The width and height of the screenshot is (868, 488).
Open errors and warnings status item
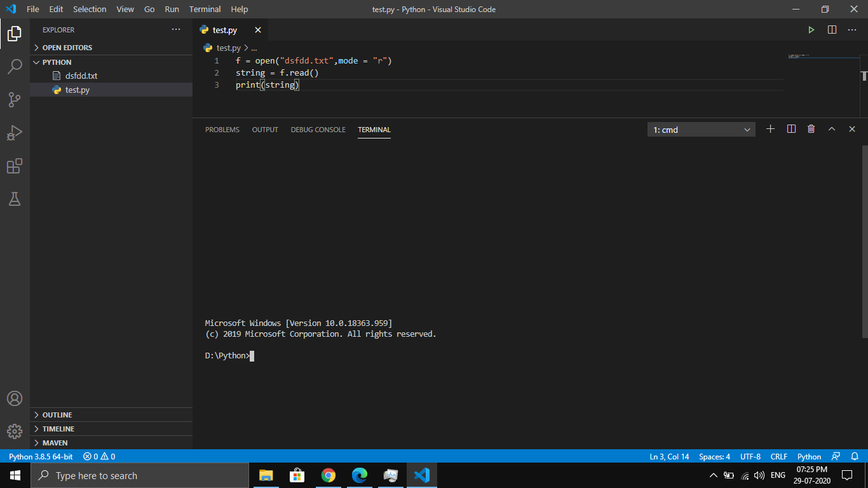[x=99, y=456]
